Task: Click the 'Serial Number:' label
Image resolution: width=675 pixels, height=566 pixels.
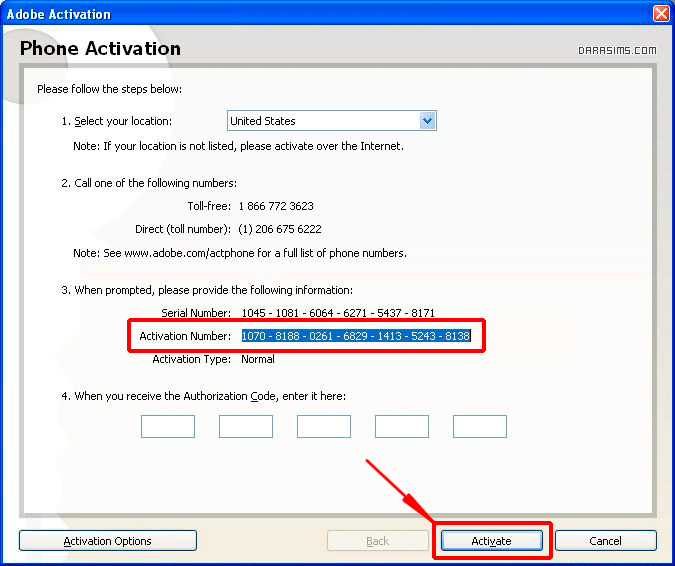Action: click(196, 313)
